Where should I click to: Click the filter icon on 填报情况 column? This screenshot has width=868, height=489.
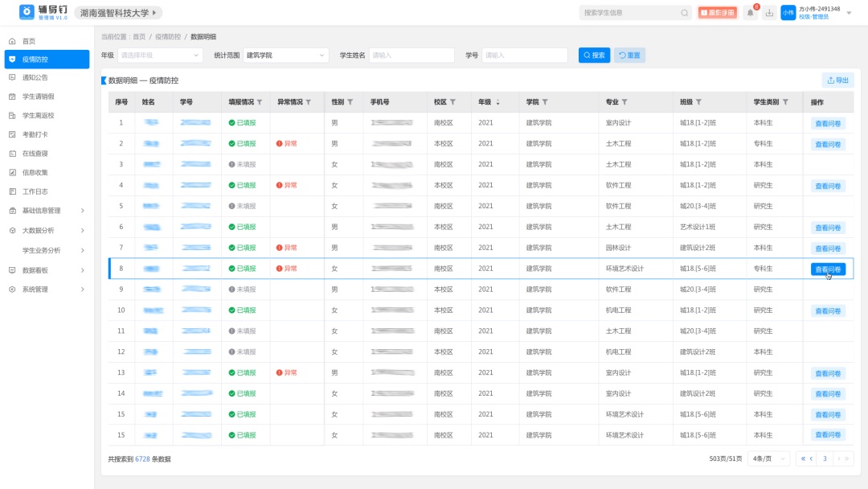pyautogui.click(x=260, y=102)
